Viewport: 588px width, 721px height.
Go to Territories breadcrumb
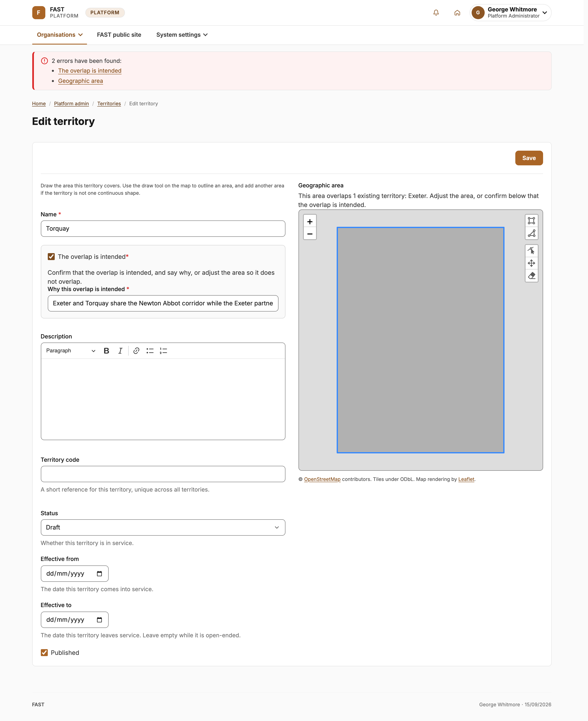point(109,104)
